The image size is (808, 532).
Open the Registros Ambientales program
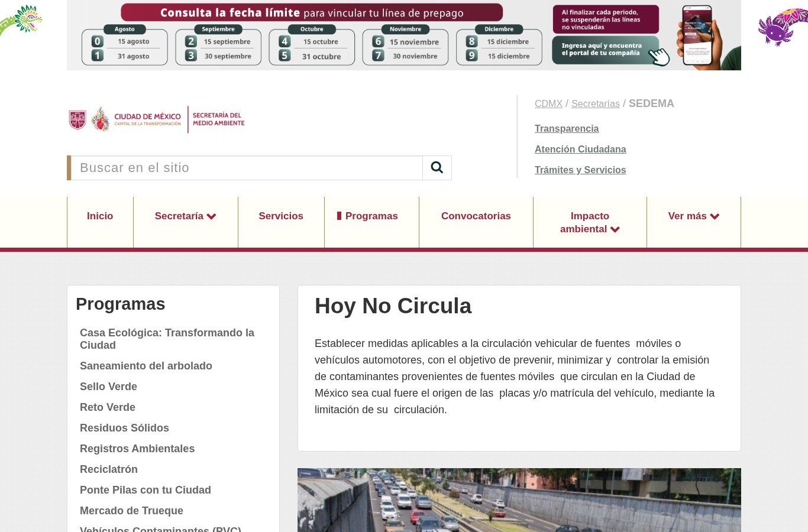click(x=137, y=449)
